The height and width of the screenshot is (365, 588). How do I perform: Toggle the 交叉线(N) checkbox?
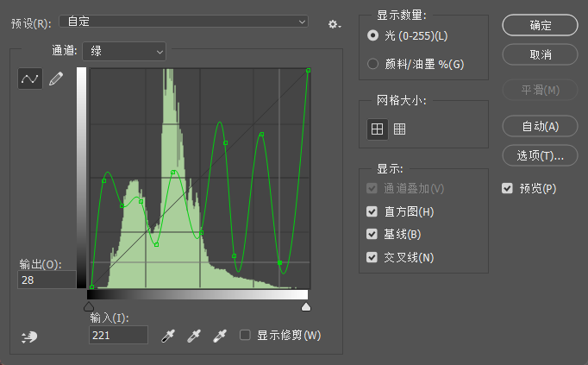pyautogui.click(x=372, y=257)
